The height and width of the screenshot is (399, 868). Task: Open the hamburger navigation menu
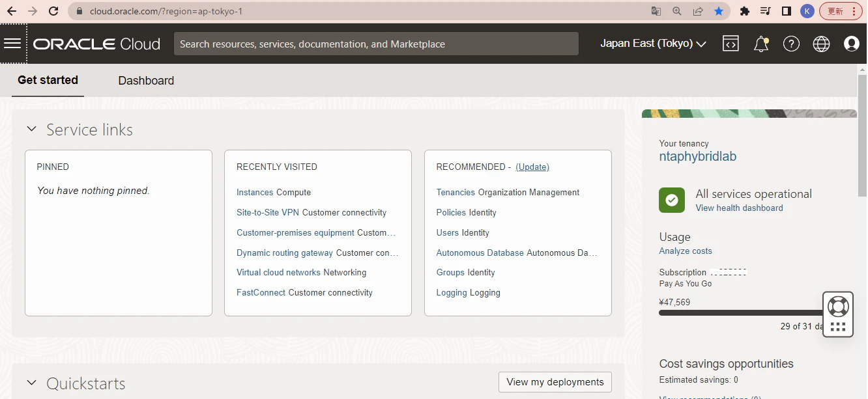(12, 44)
